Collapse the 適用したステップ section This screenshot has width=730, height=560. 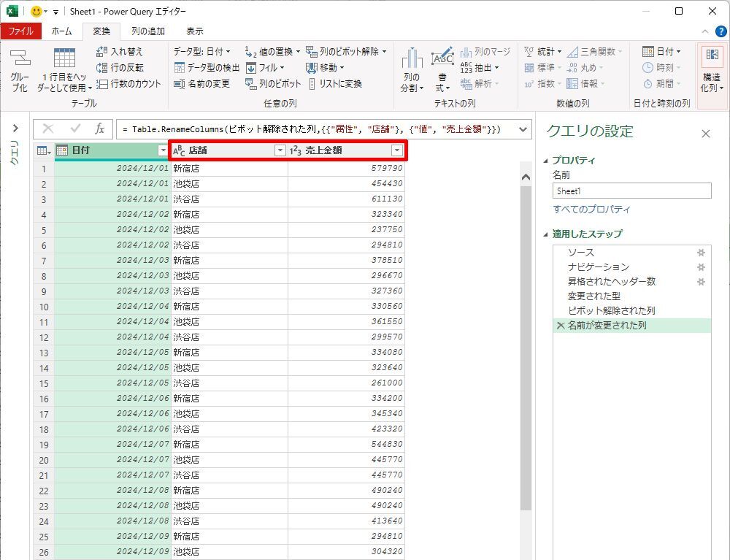pyautogui.click(x=546, y=234)
